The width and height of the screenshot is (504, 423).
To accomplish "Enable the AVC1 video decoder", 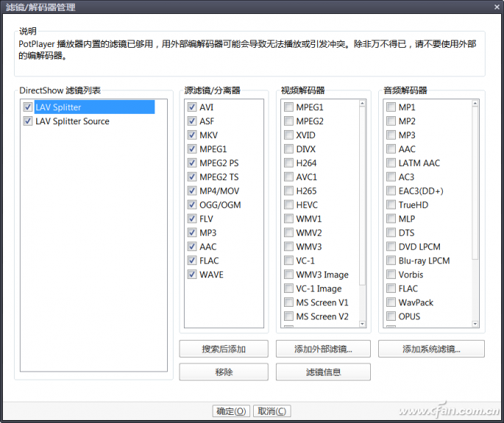I will [x=288, y=177].
